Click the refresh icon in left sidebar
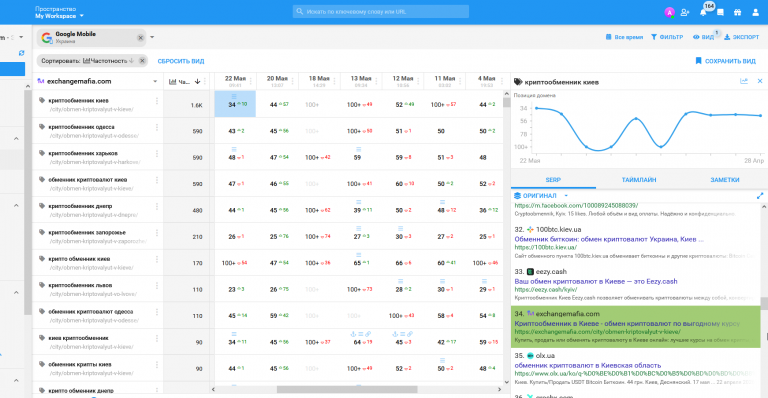Image resolution: width=768 pixels, height=398 pixels. tap(21, 53)
